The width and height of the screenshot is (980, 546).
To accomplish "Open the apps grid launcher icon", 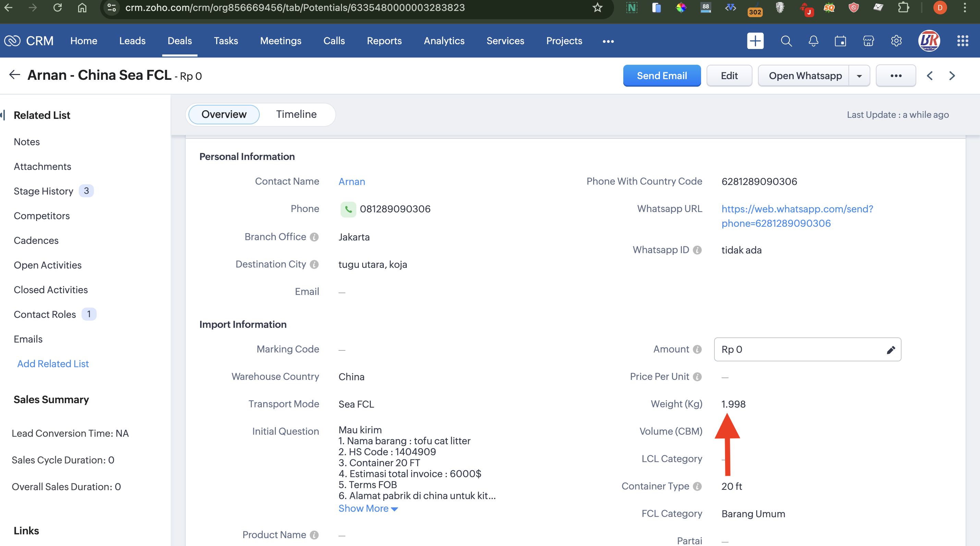I will point(963,41).
